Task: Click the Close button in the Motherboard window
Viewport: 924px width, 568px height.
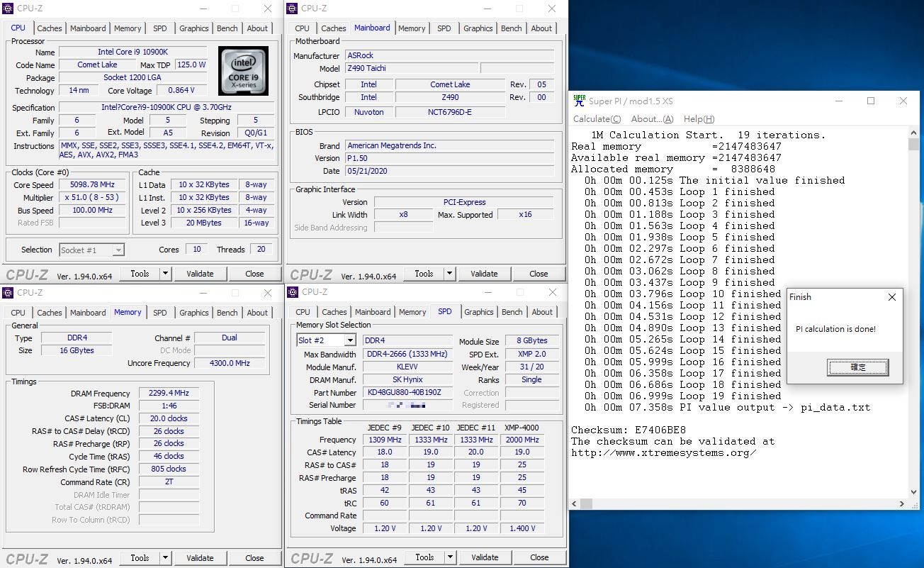Action: tap(539, 274)
